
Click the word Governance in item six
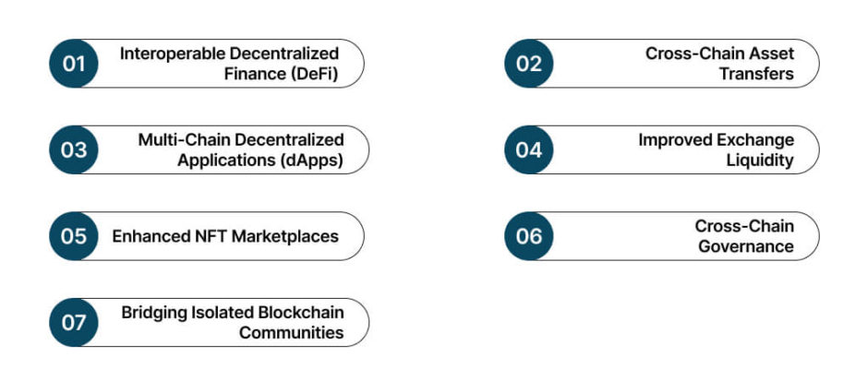[746, 246]
